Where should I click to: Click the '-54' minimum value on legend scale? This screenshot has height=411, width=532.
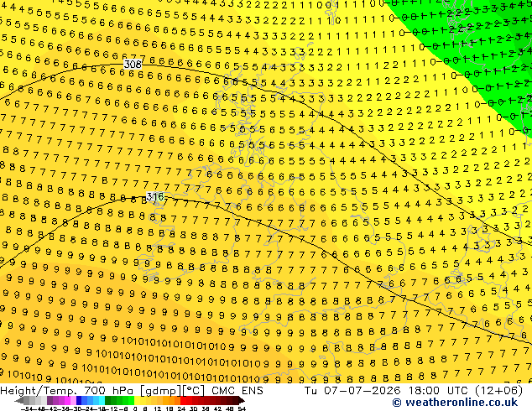[28, 408]
